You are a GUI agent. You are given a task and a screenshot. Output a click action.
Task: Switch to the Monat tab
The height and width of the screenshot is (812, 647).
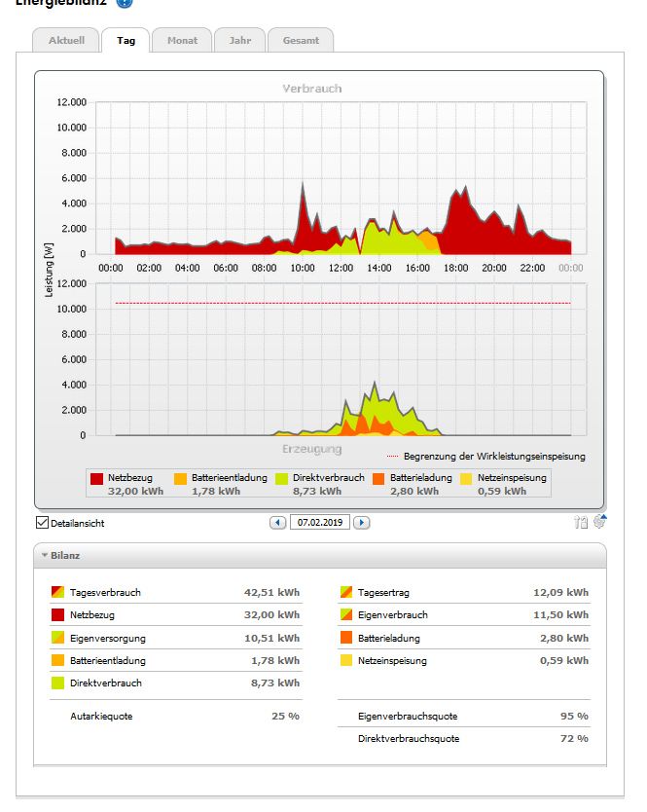pyautogui.click(x=182, y=40)
